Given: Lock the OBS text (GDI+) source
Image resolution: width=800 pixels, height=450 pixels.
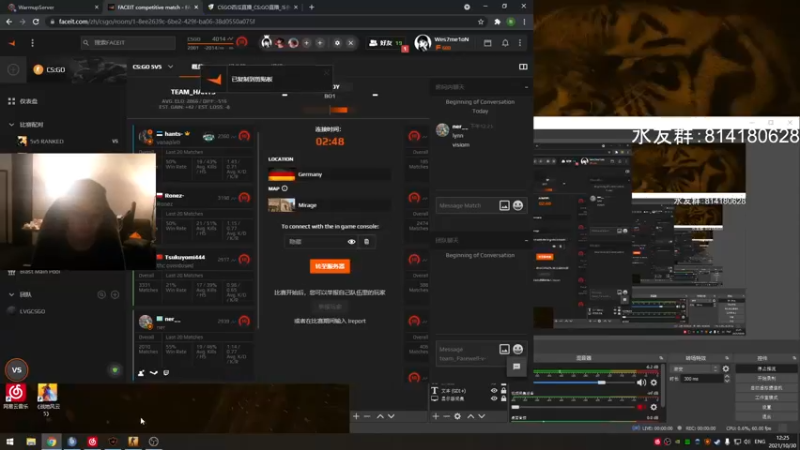Looking at the screenshot, I should pyautogui.click(x=504, y=391).
